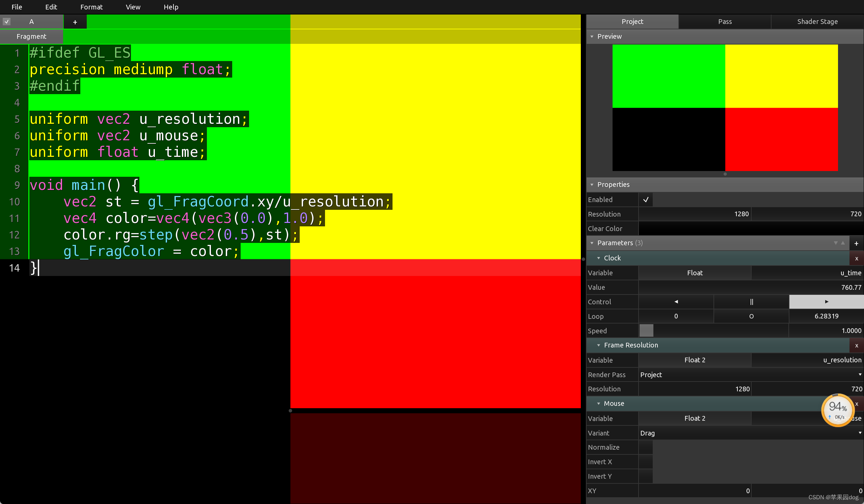Click the Float type button for u_time

(695, 273)
